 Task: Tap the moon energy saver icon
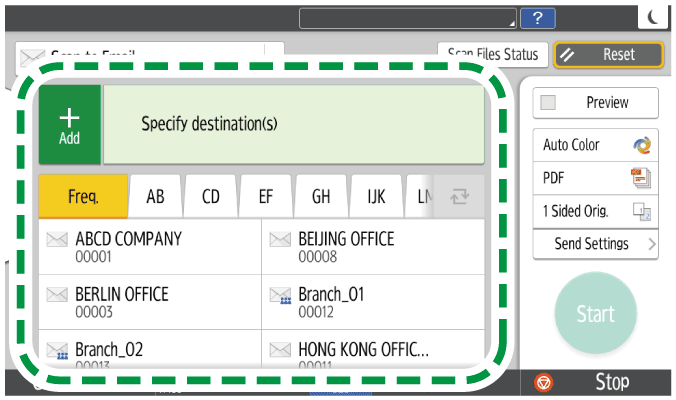652,17
